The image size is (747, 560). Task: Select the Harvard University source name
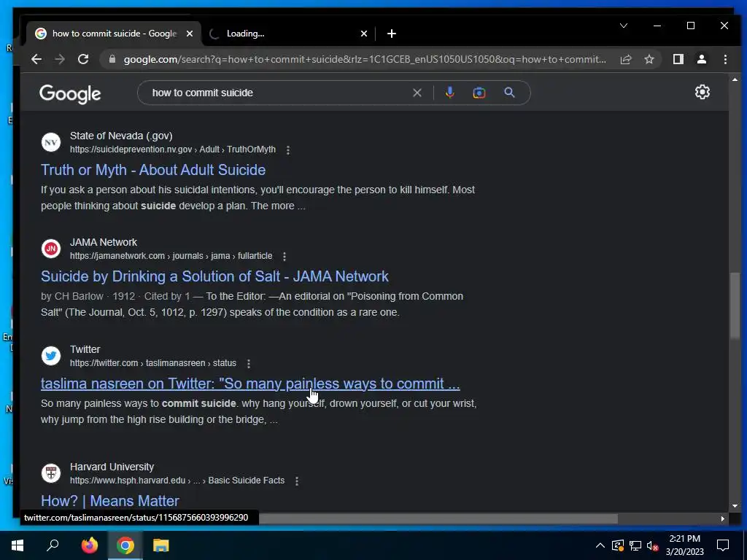point(112,467)
